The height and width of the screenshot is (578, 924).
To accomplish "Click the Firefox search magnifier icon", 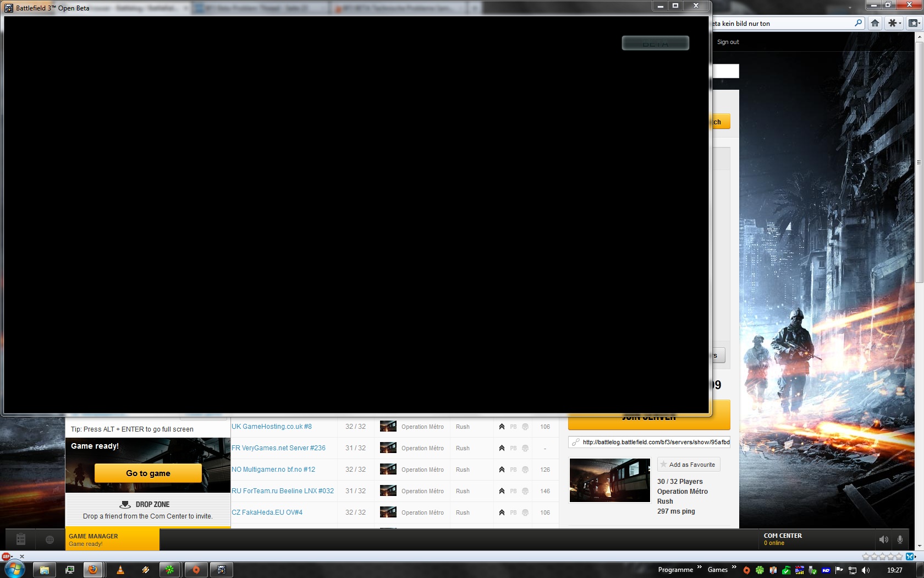I will (x=858, y=23).
